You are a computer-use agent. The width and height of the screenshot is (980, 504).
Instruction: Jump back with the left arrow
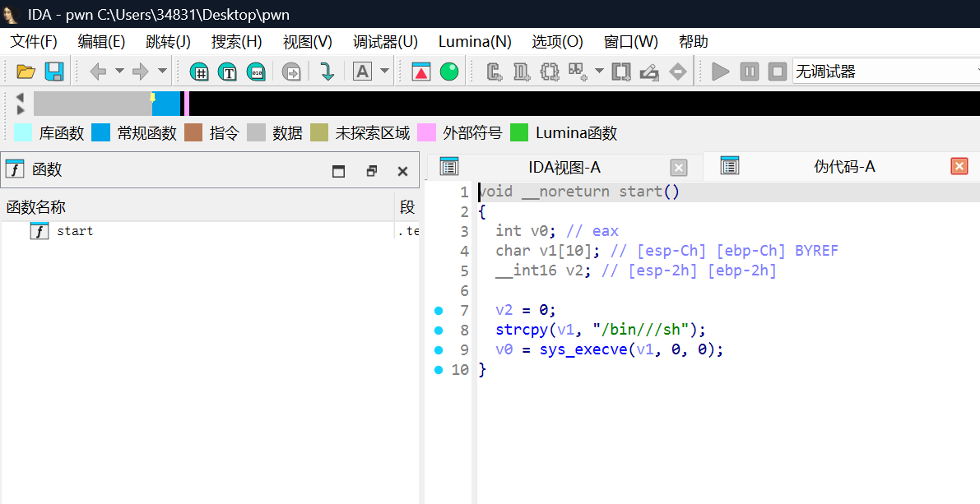click(98, 72)
